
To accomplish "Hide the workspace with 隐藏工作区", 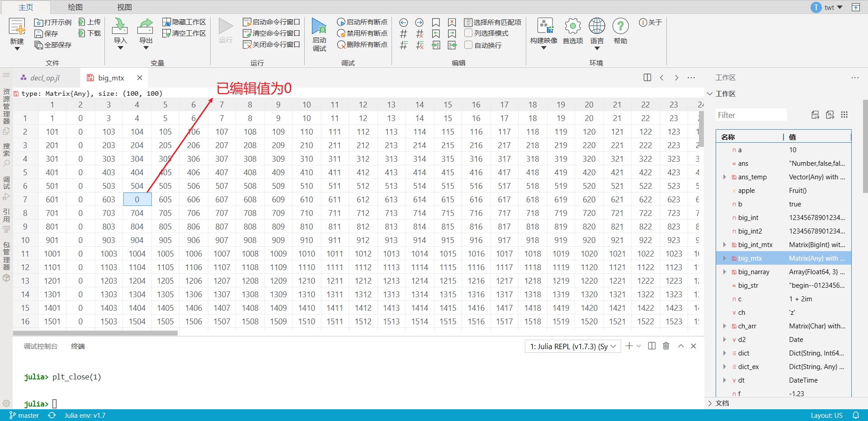I will [x=184, y=22].
